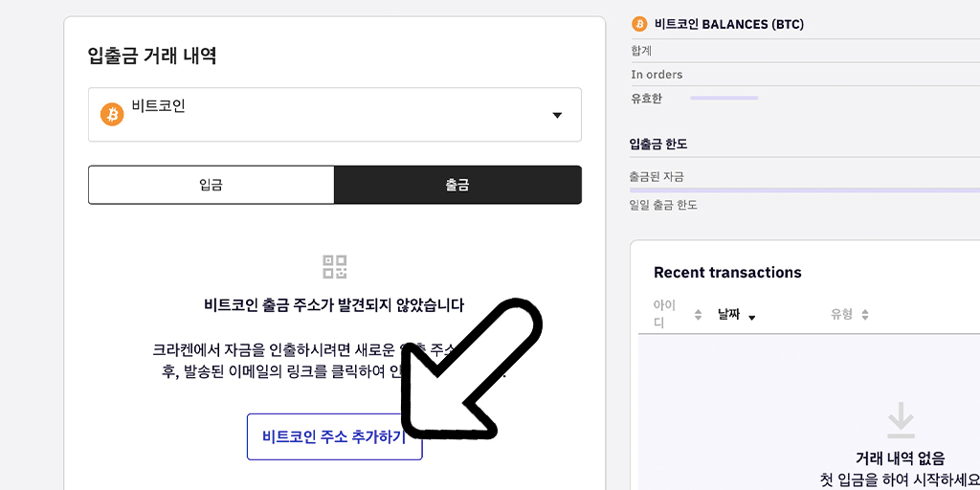Click the 비트코인 BALANCES (BTC) heading
The height and width of the screenshot is (490, 980).
coord(728,24)
